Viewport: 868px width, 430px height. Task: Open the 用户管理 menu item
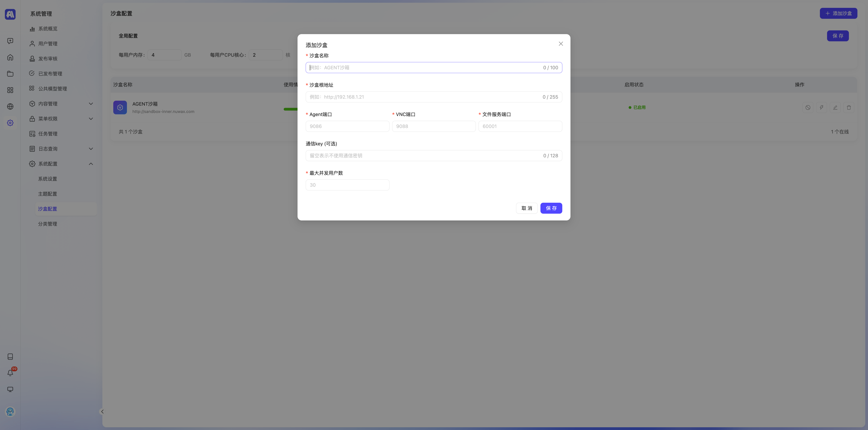(x=48, y=44)
